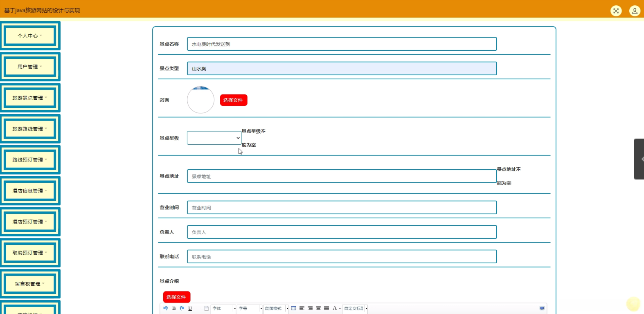
Task: Click the 景点地址 field label
Action: click(169, 176)
